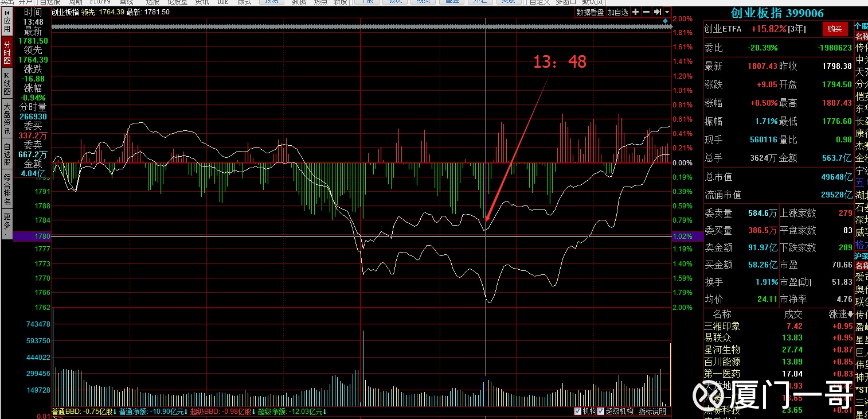Collapse the left sidebar with arrow icon
This screenshot has width=868, height=419.
(7, 11)
